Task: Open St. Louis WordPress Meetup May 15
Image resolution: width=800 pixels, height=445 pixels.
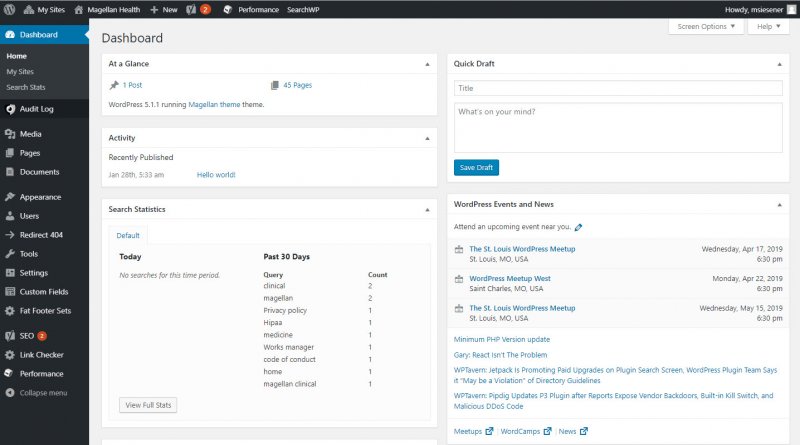Action: 522,308
